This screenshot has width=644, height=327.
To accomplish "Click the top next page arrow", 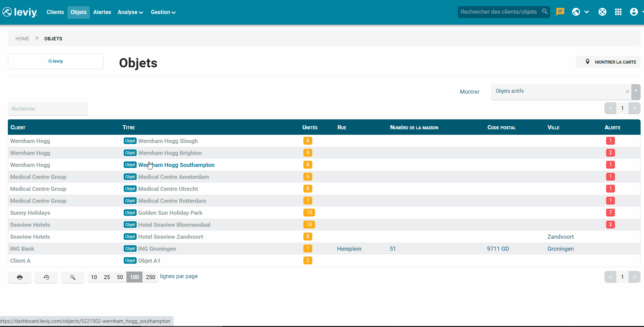I will (634, 108).
